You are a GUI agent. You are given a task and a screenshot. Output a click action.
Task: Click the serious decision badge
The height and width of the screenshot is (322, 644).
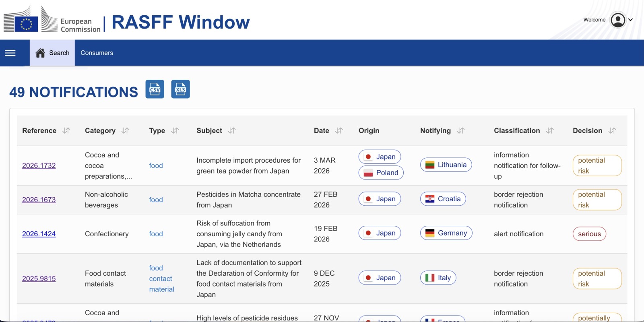click(x=589, y=234)
